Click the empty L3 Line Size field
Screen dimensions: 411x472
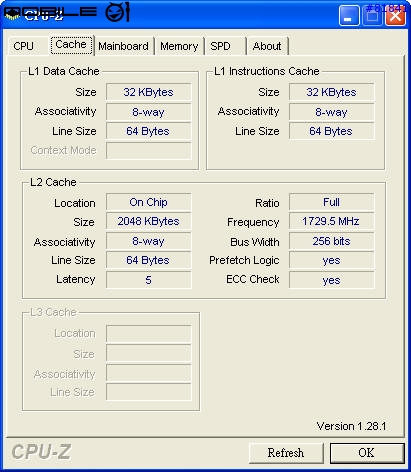tap(148, 392)
